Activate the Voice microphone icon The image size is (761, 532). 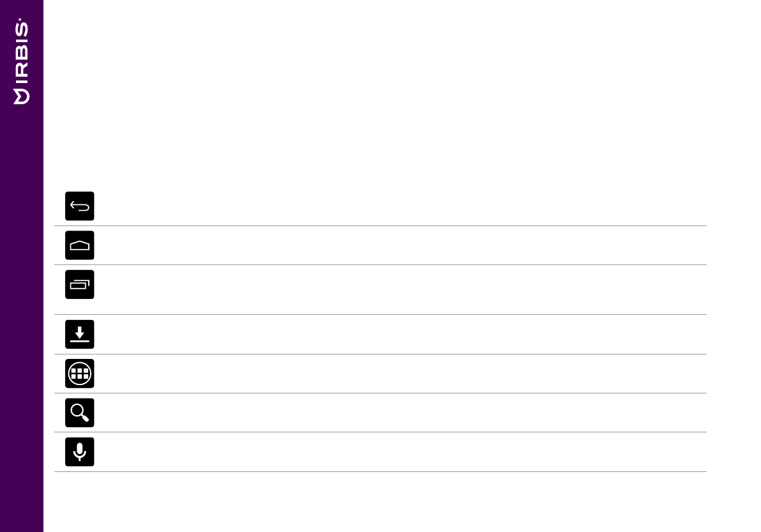click(79, 452)
